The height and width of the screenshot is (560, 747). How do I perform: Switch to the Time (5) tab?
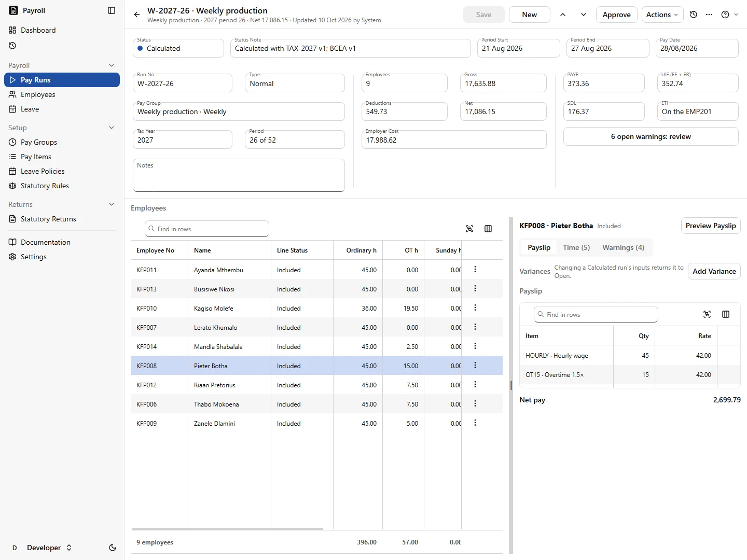coord(576,247)
